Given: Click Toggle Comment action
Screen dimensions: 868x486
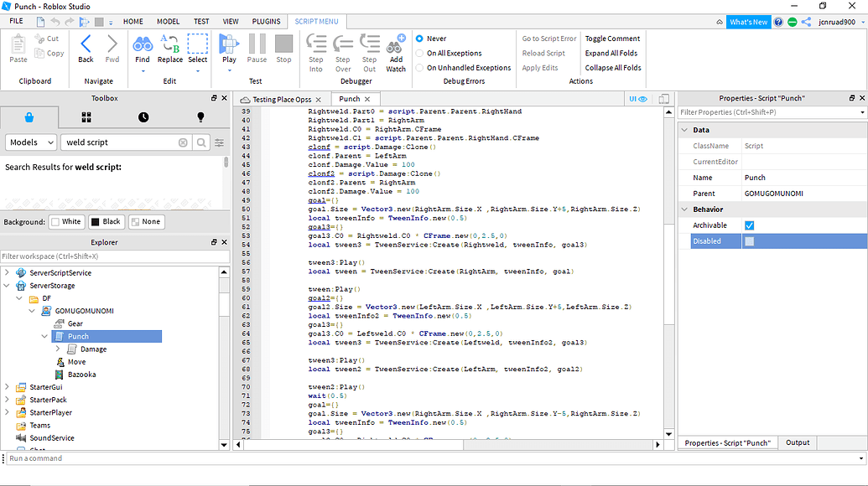Looking at the screenshot, I should [612, 39].
